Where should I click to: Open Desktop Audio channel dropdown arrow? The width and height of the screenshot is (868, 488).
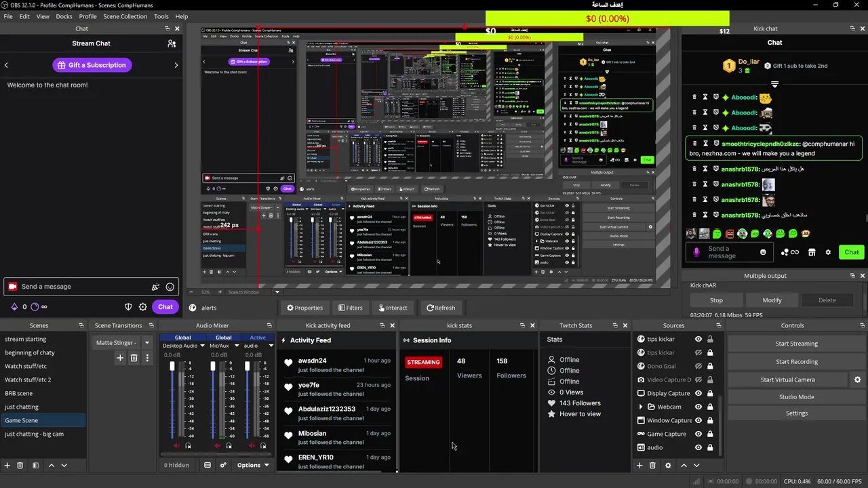coord(201,346)
